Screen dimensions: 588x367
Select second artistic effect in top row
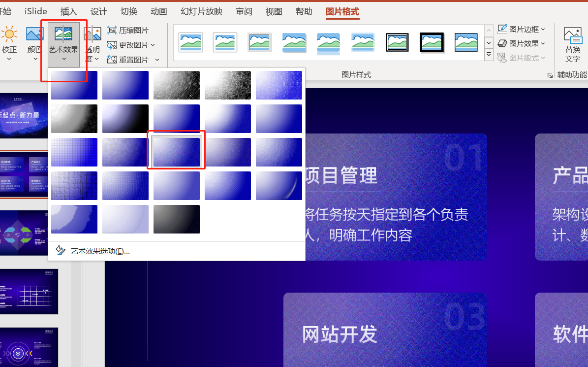(x=125, y=85)
